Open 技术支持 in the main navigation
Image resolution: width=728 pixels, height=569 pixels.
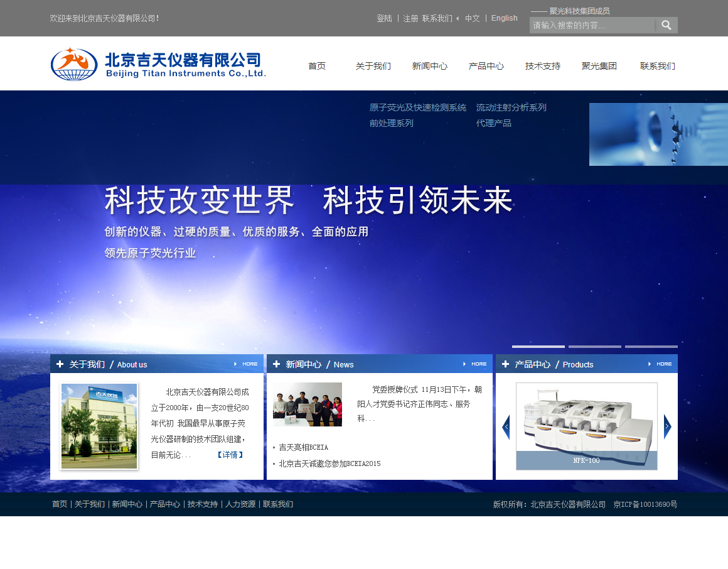(543, 66)
